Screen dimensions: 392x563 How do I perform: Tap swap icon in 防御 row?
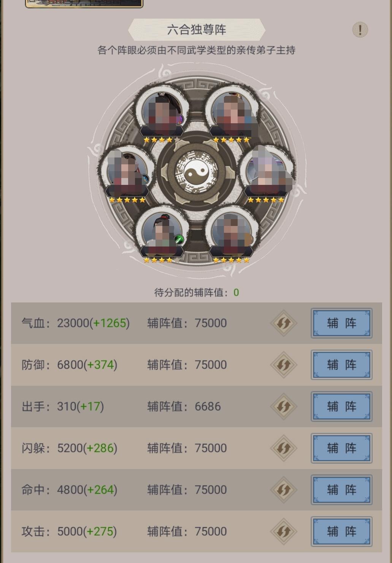(284, 365)
